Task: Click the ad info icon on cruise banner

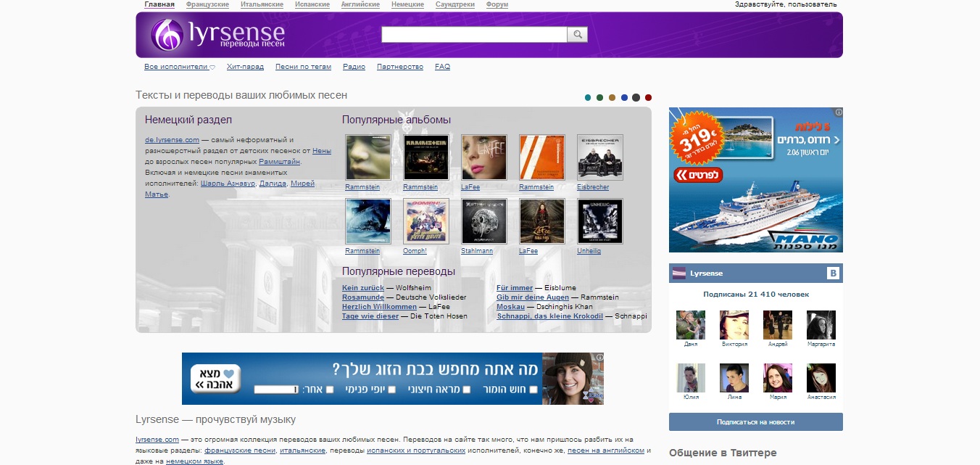Action: pyautogui.click(x=839, y=112)
